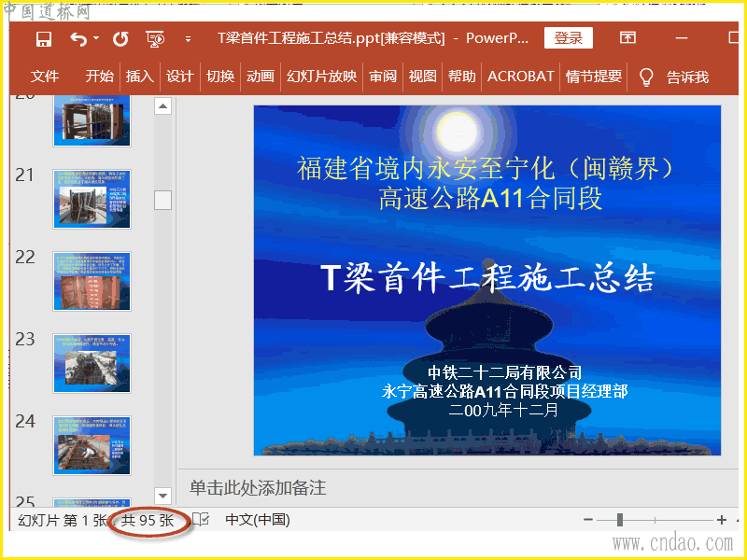Open the undo history dropdown arrow
The height and width of the screenshot is (560, 747).
[x=96, y=38]
